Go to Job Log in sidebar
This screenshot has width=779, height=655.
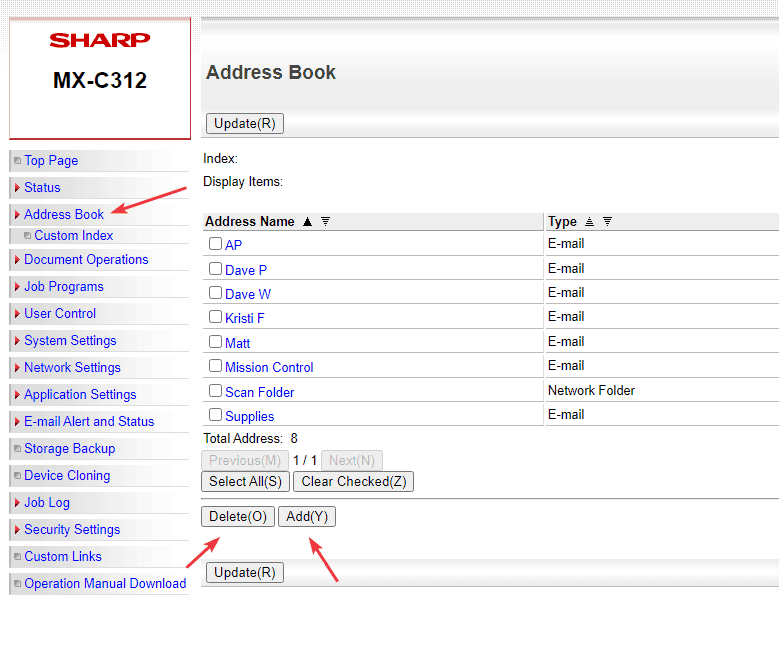pyautogui.click(x=49, y=503)
